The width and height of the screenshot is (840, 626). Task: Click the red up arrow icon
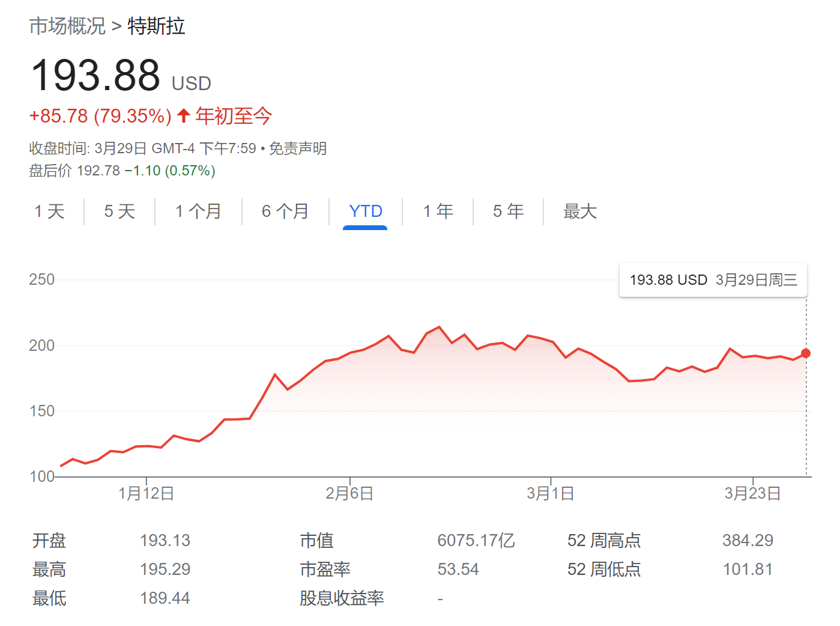point(184,115)
